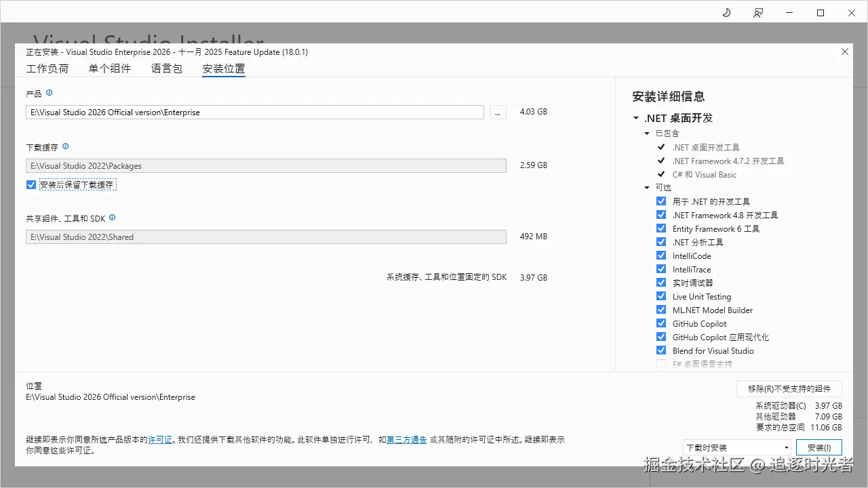Maximize the Visual Studio Installer window
868x488 pixels.
[821, 13]
